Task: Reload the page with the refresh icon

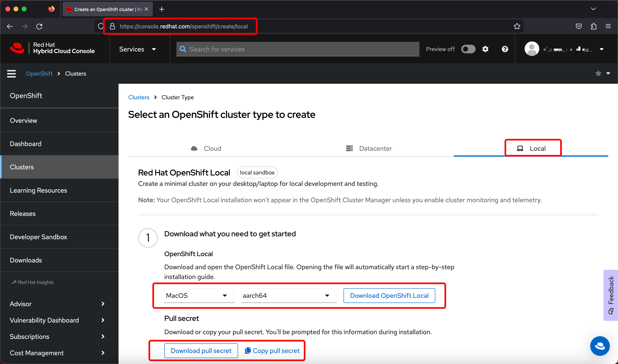Action: point(39,26)
